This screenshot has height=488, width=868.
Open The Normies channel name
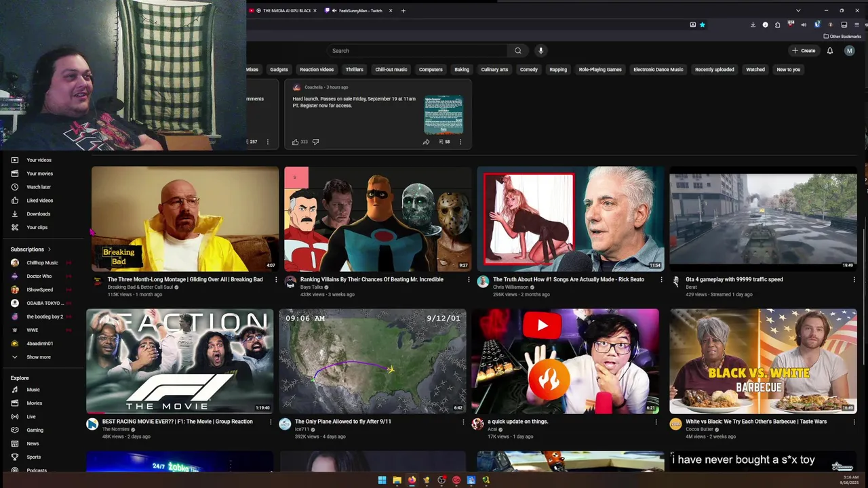click(116, 429)
